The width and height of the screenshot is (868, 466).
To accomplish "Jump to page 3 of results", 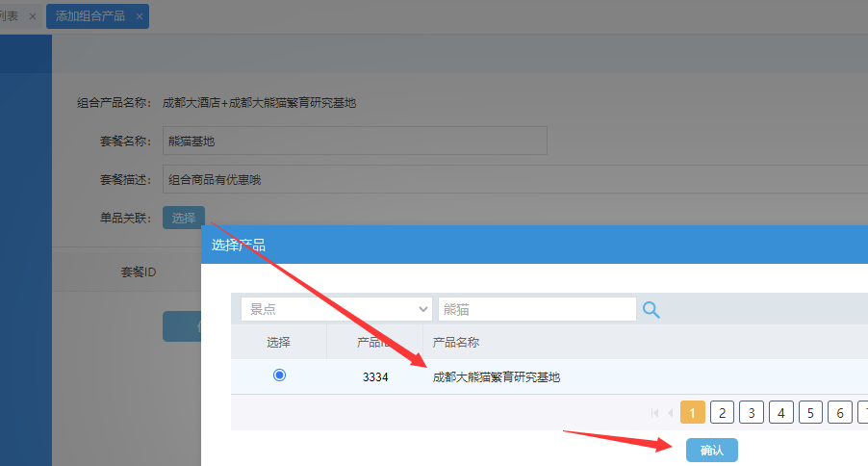I will (752, 412).
